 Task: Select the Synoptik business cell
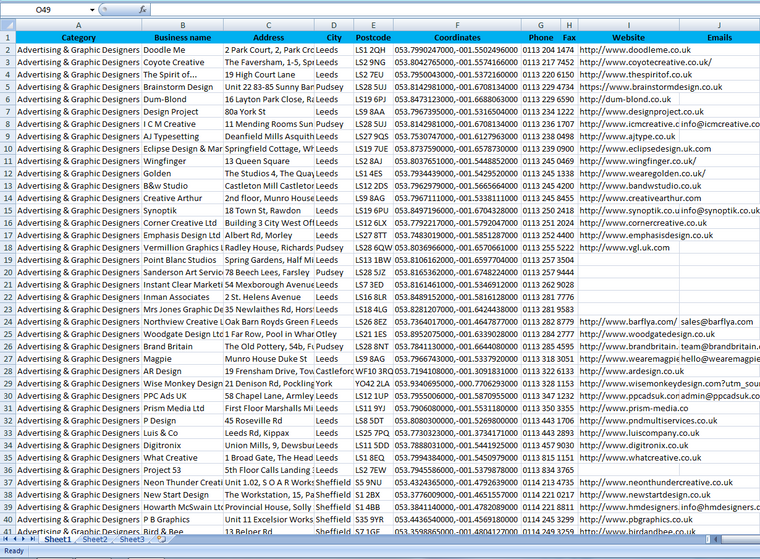[183, 210]
